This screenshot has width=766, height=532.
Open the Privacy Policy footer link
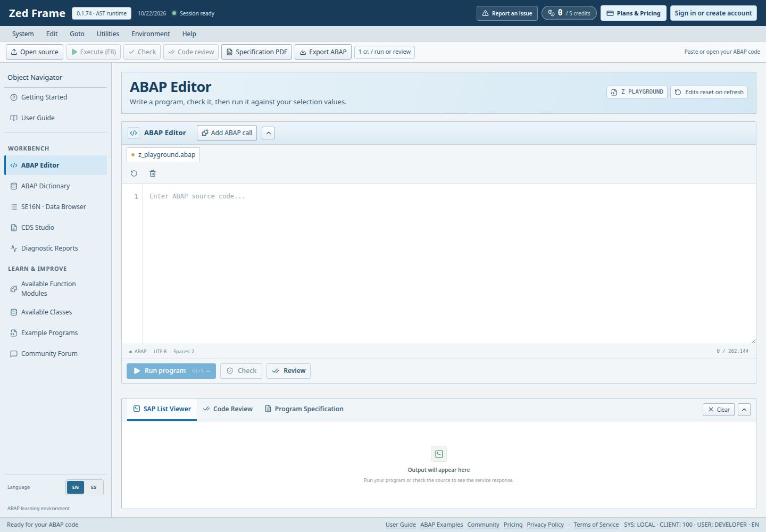tap(545, 525)
